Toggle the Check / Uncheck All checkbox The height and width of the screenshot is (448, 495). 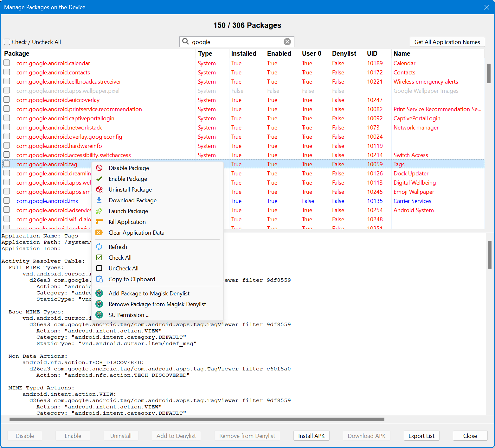click(x=7, y=42)
